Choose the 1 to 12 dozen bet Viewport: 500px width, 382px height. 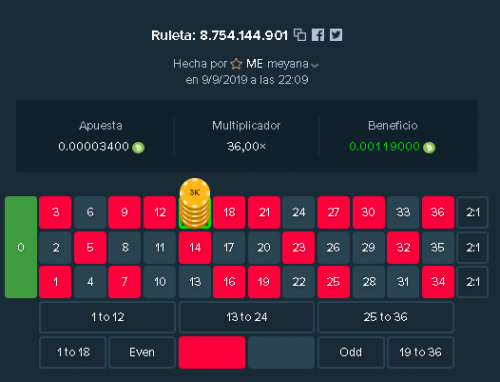pyautogui.click(x=107, y=317)
